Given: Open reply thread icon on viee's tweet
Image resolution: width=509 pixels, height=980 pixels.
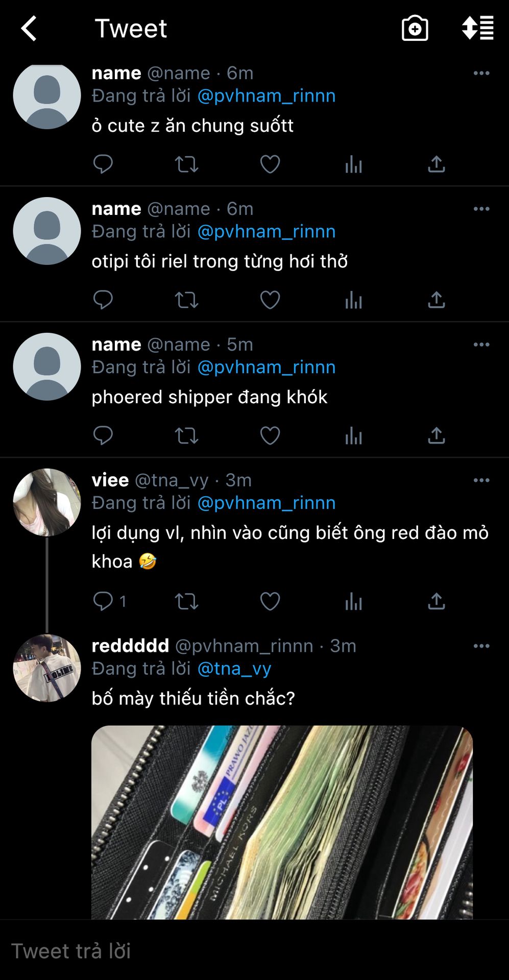Looking at the screenshot, I should tap(103, 601).
